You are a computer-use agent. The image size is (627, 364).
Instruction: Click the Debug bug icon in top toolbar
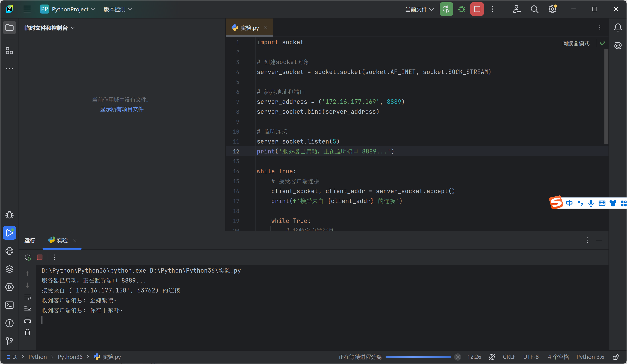point(462,9)
